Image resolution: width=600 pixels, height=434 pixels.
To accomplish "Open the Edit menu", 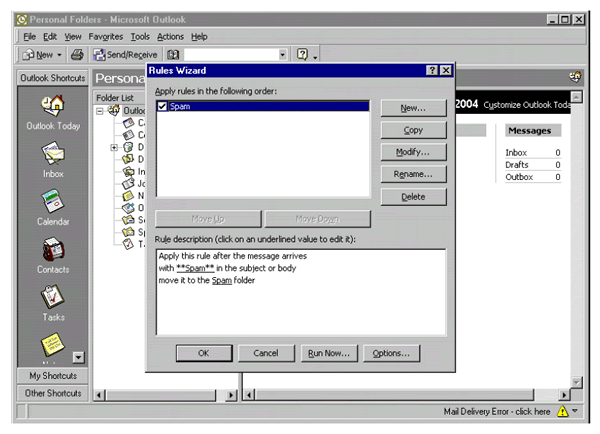I will point(50,37).
